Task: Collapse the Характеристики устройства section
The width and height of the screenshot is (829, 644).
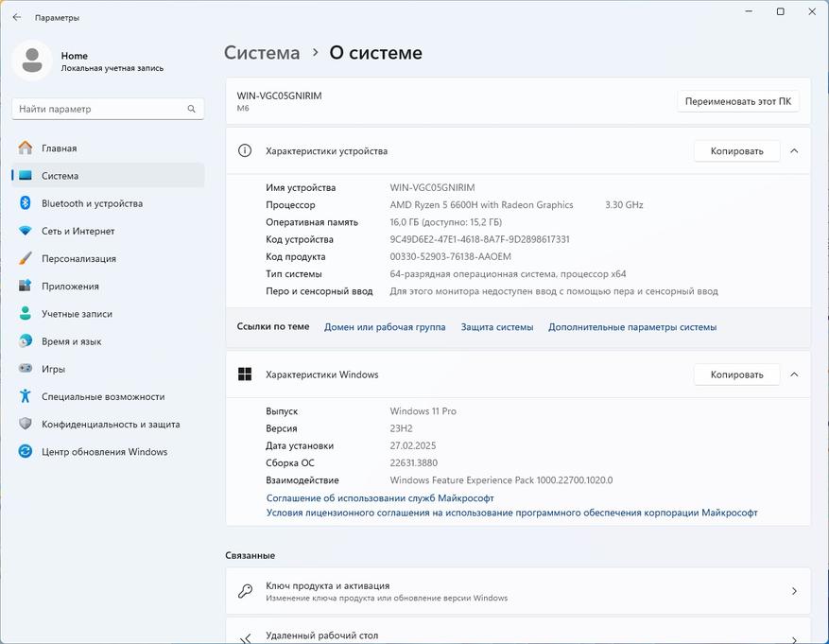Action: [794, 151]
